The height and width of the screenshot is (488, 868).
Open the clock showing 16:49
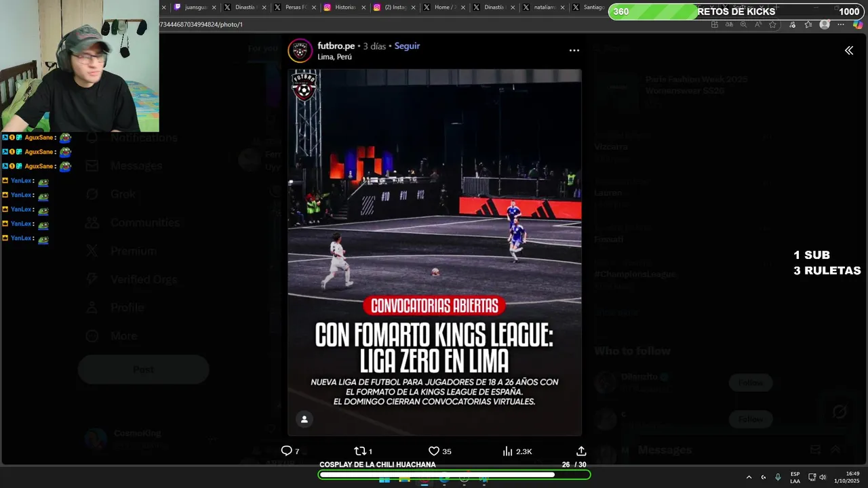point(848,477)
